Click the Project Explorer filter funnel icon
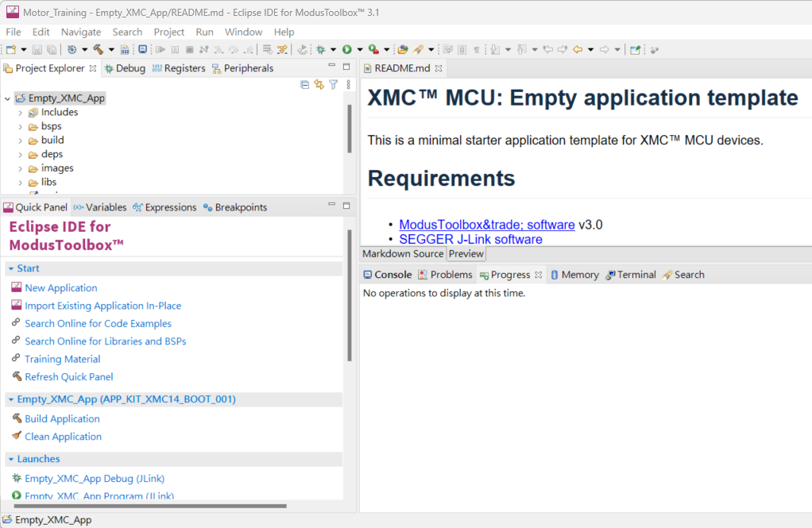Screen dimensions: 812x528 click(x=333, y=84)
